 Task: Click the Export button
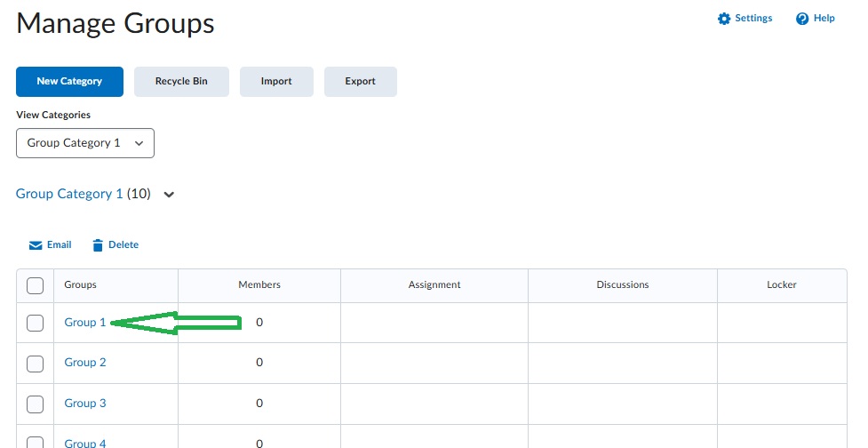click(361, 82)
